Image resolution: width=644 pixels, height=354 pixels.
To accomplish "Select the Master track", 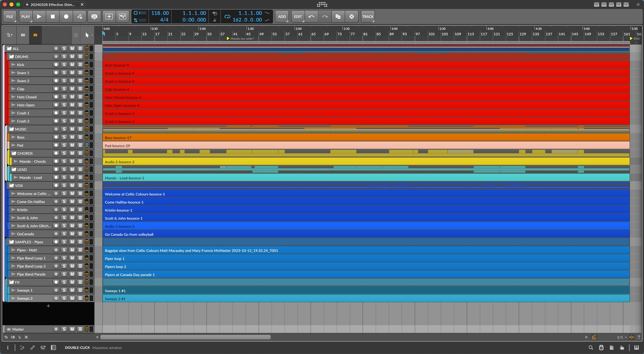I will pos(18,329).
